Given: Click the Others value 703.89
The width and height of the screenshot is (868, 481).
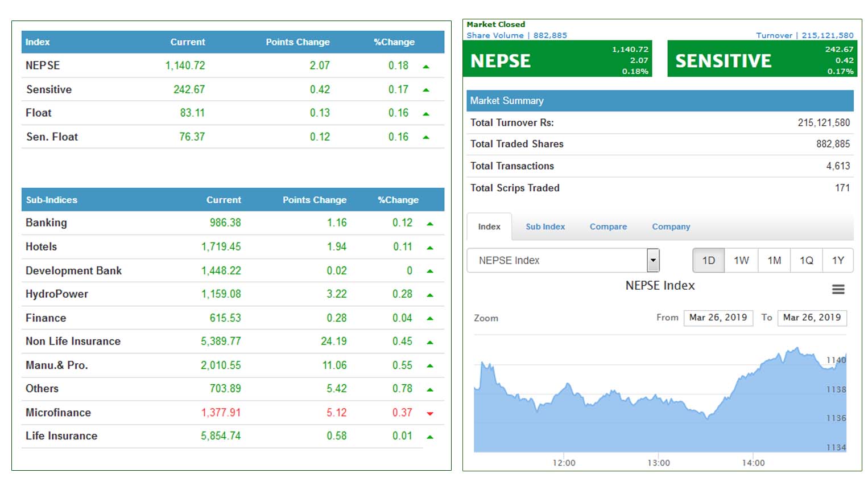Looking at the screenshot, I should tap(225, 388).
